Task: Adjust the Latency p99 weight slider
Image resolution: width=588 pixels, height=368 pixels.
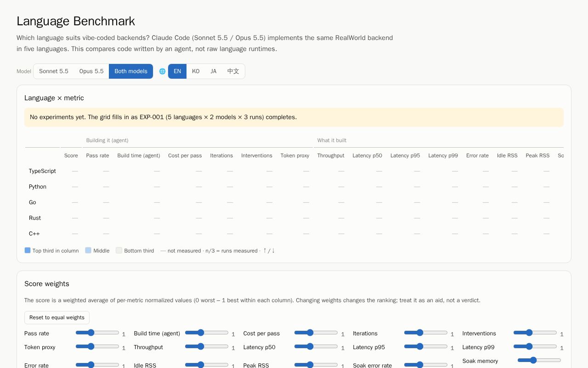Action: (535, 346)
